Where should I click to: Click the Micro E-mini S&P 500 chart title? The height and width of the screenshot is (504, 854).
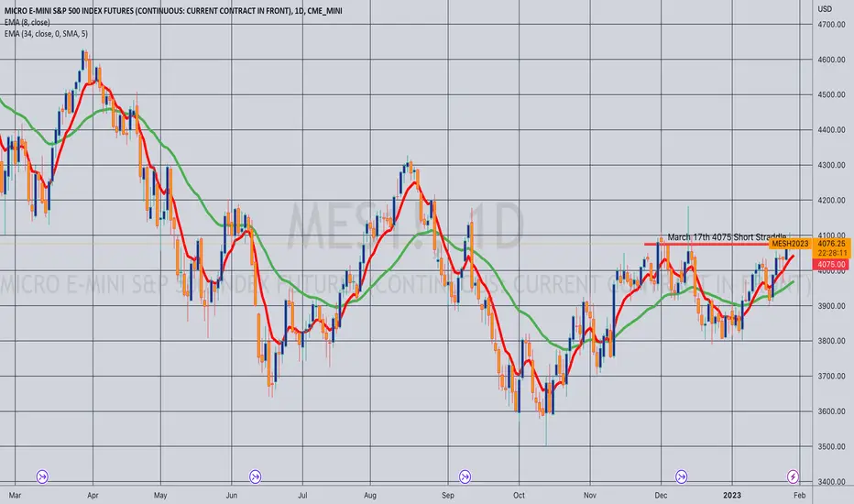pos(173,10)
